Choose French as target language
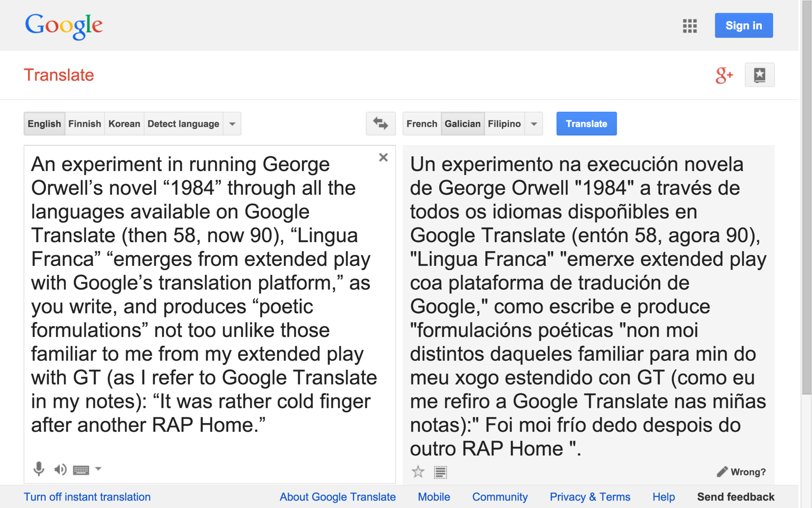The width and height of the screenshot is (812, 508). click(x=422, y=124)
